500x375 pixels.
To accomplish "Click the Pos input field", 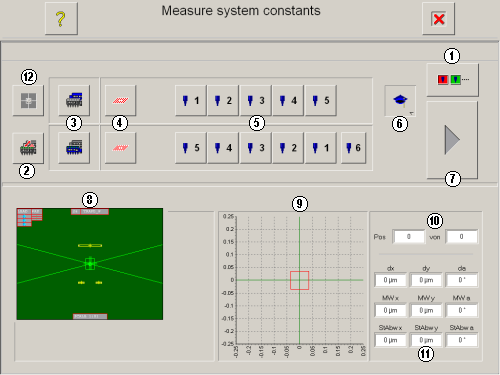I will 409,237.
